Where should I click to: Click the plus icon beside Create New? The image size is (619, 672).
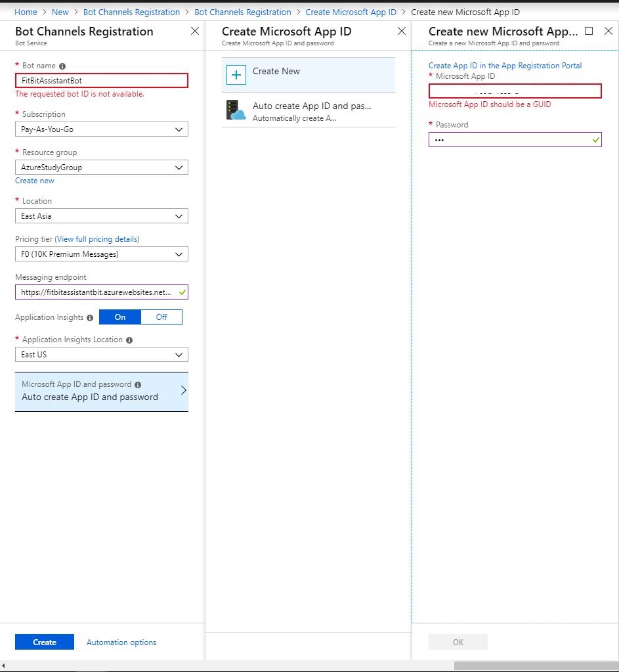236,75
